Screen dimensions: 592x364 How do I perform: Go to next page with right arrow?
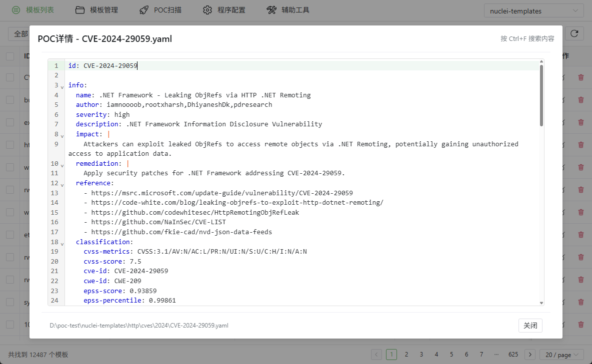[x=530, y=355]
